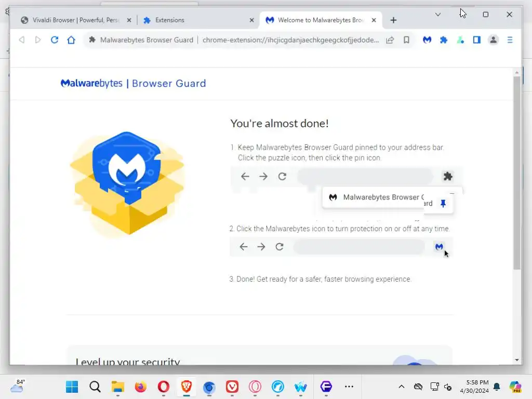Click the Malwarebytes icon in step 2 illustration
The height and width of the screenshot is (399, 532).
point(439,247)
